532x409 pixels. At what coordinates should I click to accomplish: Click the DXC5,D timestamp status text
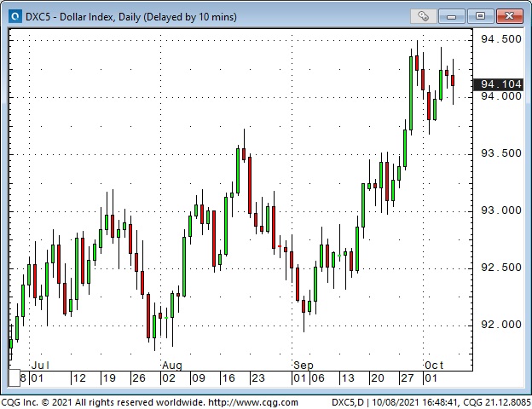tap(431, 402)
